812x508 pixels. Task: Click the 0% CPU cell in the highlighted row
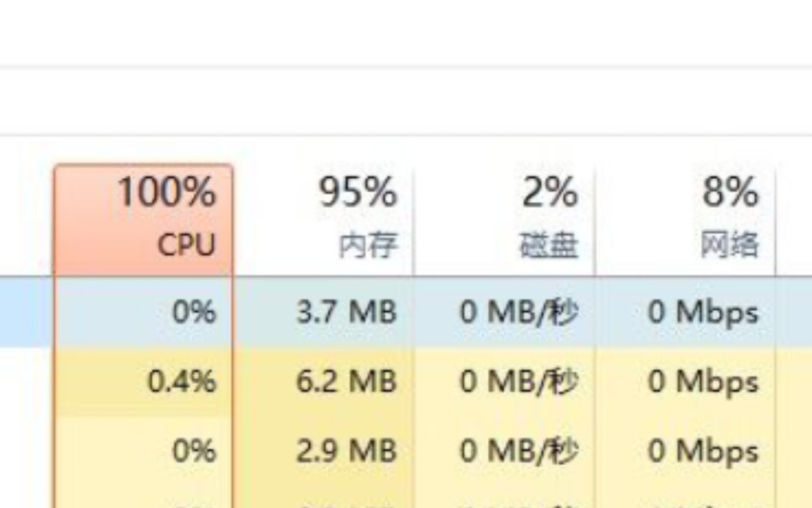click(x=194, y=312)
